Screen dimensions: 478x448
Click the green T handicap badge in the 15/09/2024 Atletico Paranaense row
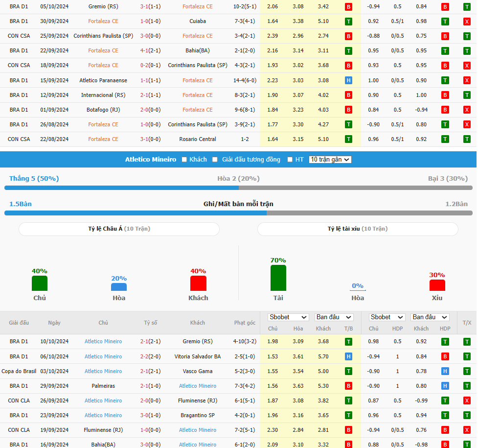(x=445, y=80)
